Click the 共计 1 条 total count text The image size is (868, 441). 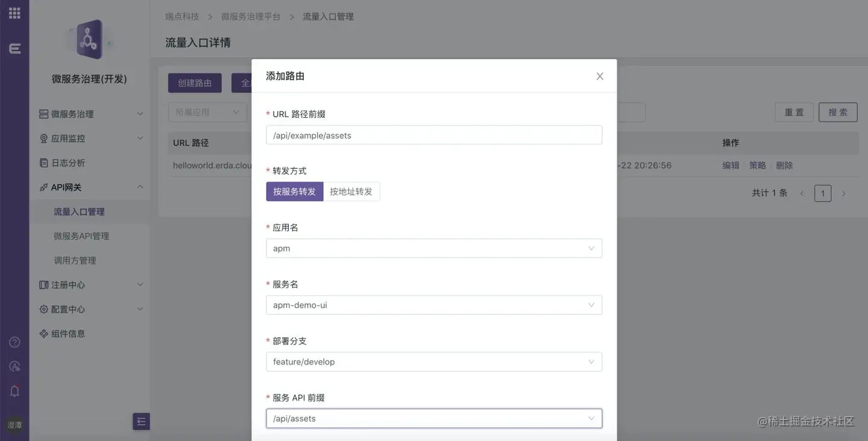[x=770, y=193]
